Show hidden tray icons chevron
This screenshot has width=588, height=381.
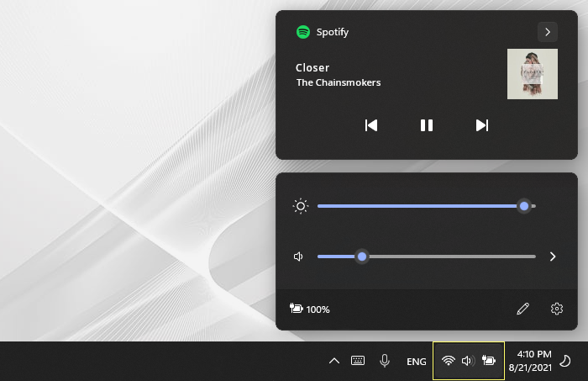(334, 361)
